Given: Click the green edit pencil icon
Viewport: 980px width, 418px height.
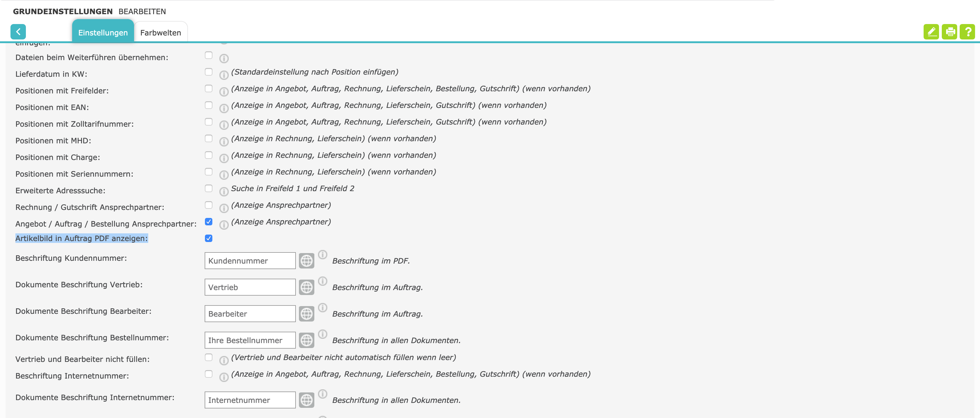Looking at the screenshot, I should click(931, 32).
